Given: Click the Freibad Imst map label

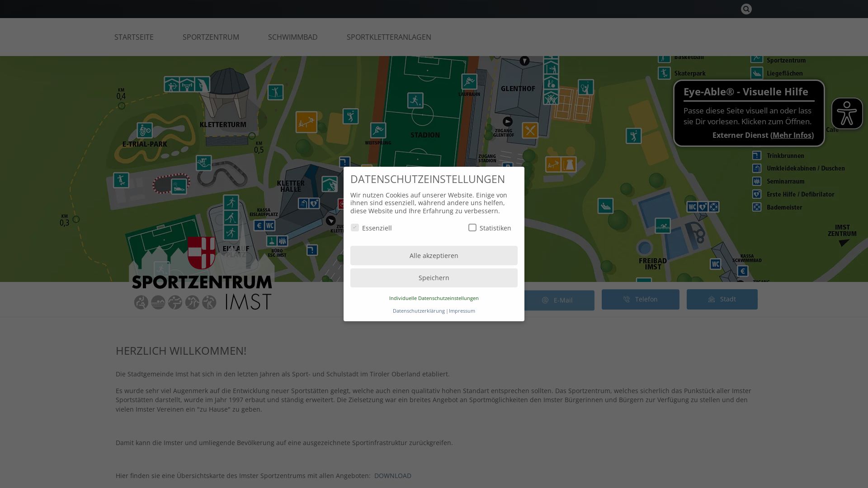Looking at the screenshot, I should (653, 264).
